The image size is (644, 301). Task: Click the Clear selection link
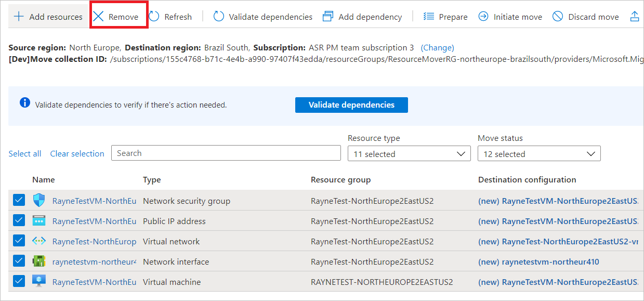pyautogui.click(x=77, y=154)
